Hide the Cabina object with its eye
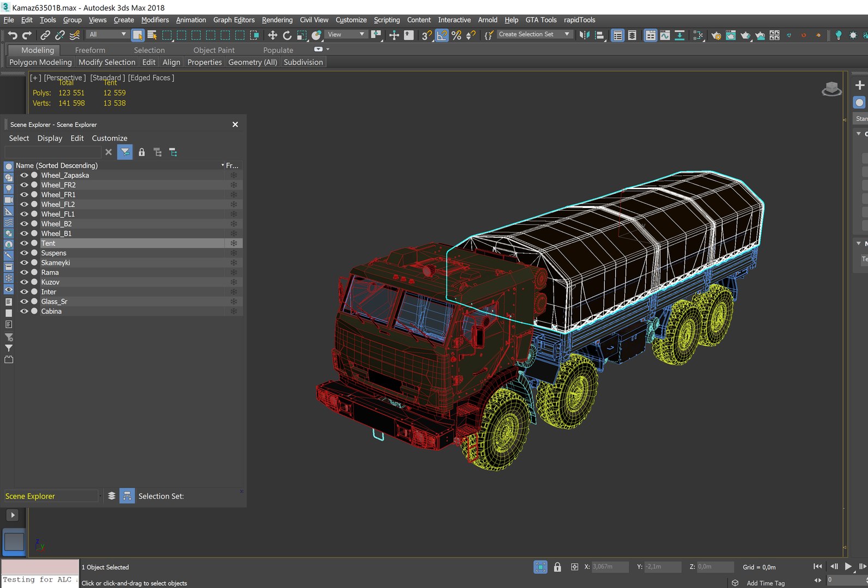This screenshot has height=588, width=868. pos(24,311)
